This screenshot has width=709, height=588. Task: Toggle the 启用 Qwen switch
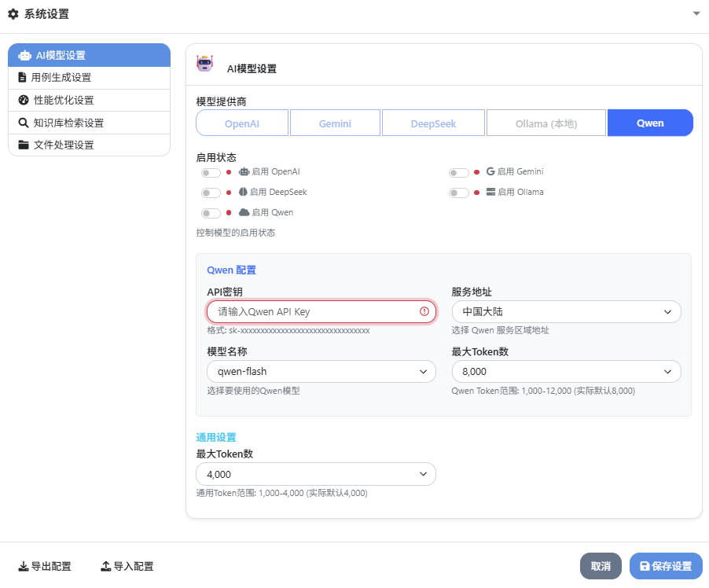tap(211, 213)
